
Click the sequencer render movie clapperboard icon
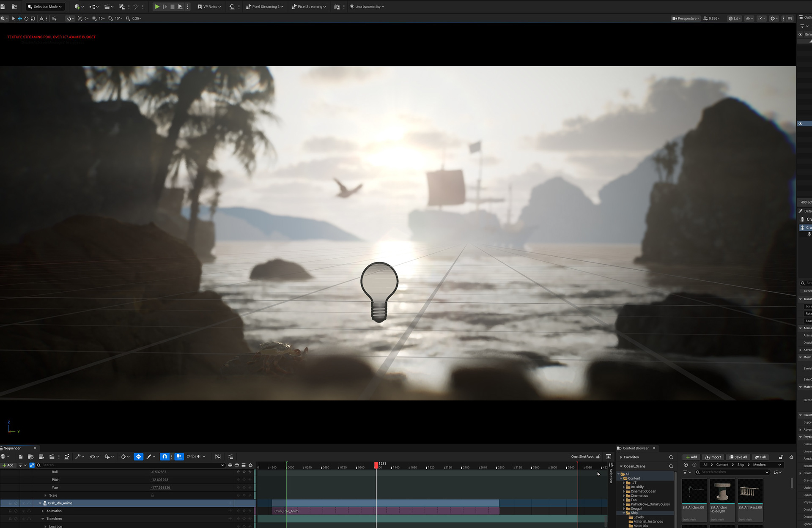(x=52, y=457)
